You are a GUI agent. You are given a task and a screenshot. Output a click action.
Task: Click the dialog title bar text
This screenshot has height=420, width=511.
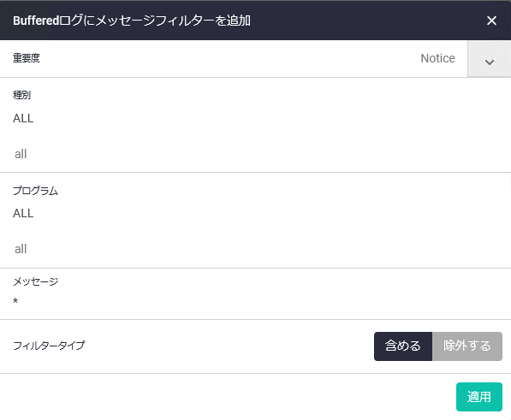coord(132,21)
